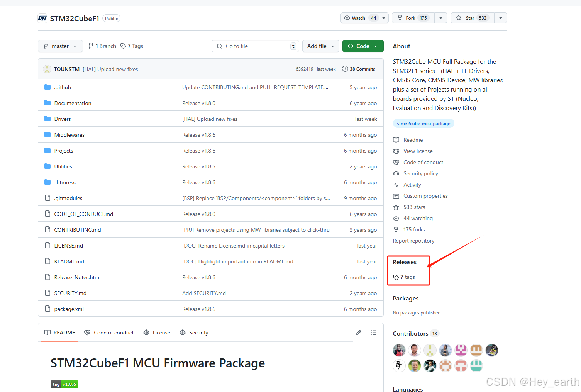
Task: Open the package.xml file
Action: pos(69,309)
